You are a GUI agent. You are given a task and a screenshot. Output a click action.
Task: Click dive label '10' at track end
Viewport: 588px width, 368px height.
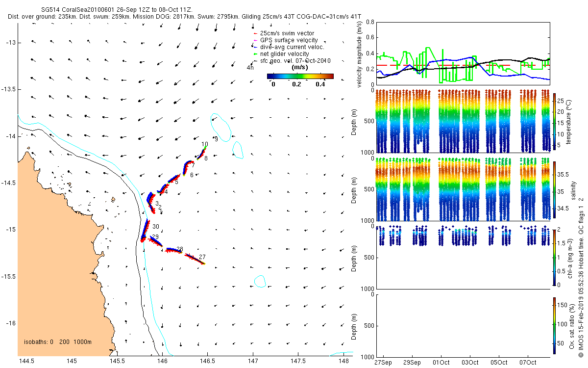coord(205,145)
